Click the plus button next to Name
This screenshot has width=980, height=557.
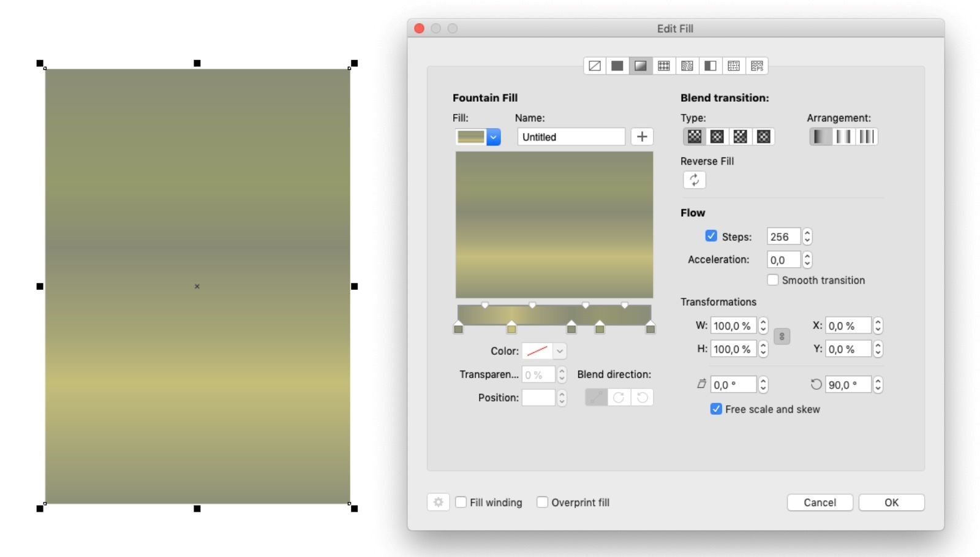(642, 137)
